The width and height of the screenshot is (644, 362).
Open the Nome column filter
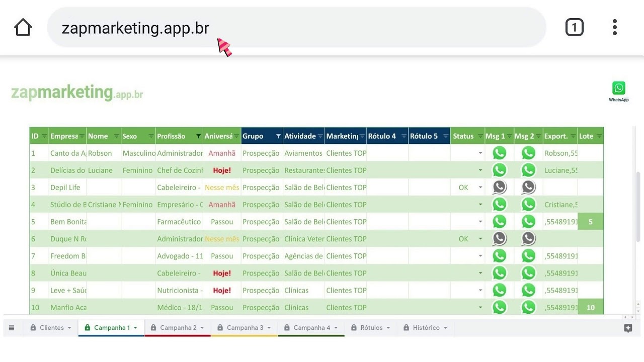[x=117, y=136]
